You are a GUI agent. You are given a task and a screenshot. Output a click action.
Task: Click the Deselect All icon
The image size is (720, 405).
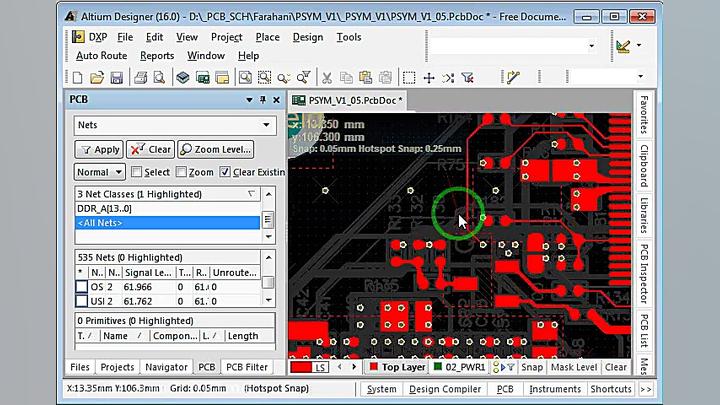[x=448, y=78]
